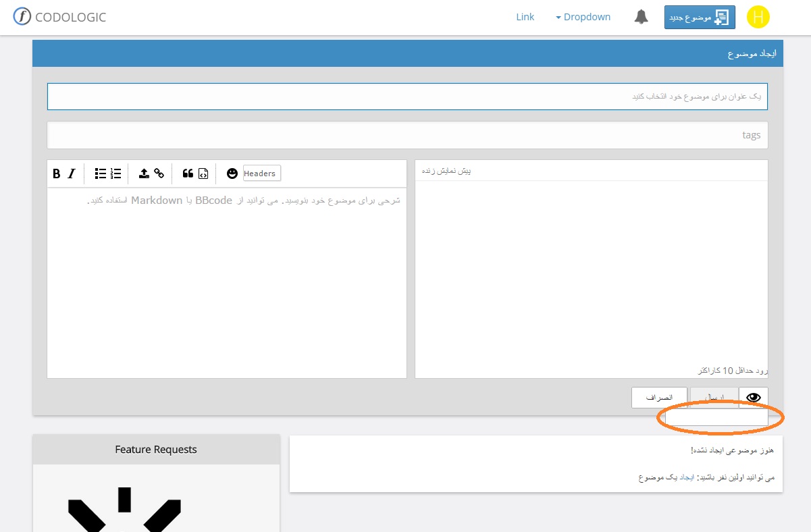Viewport: 811px width, 532px height.
Task: Focus the tags input field
Action: click(x=407, y=135)
